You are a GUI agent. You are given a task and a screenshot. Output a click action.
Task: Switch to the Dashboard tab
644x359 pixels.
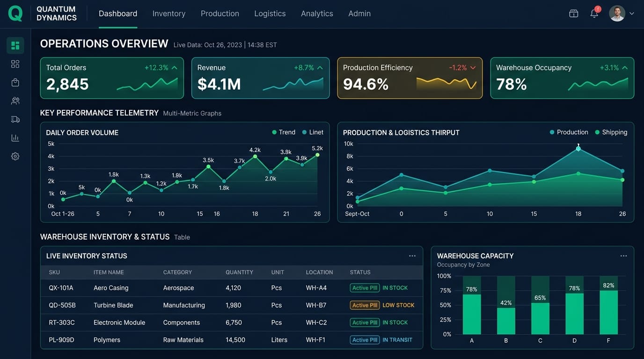[x=118, y=14]
